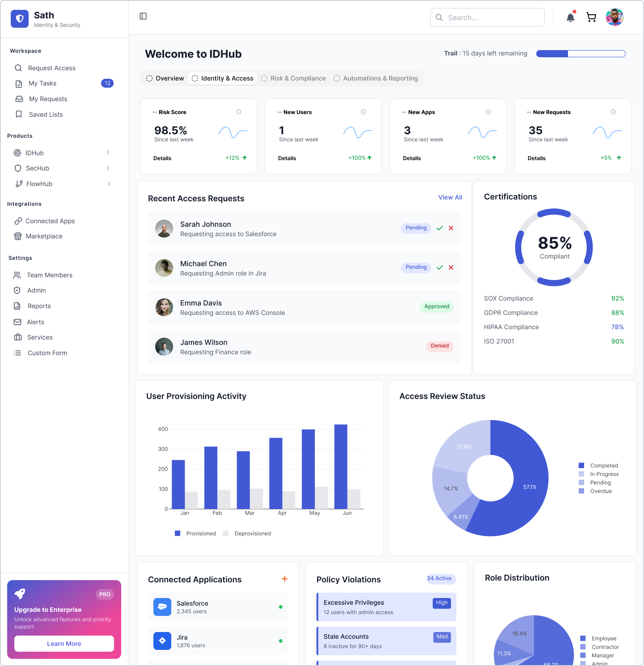Click the trial progress bar

pyautogui.click(x=580, y=53)
